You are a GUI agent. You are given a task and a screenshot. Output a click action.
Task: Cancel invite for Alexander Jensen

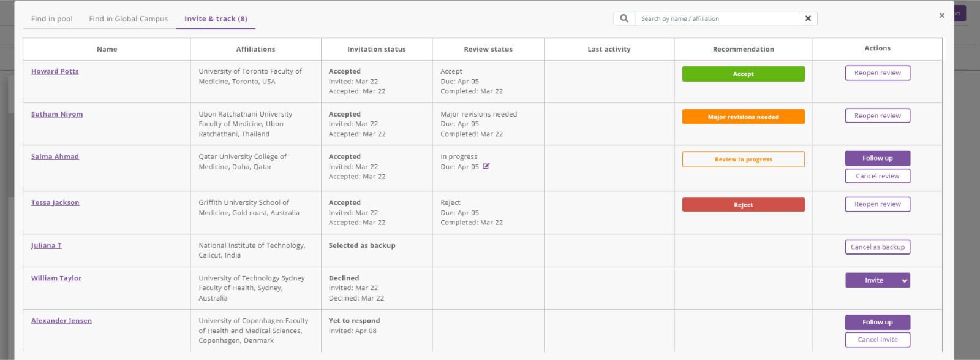click(x=878, y=340)
